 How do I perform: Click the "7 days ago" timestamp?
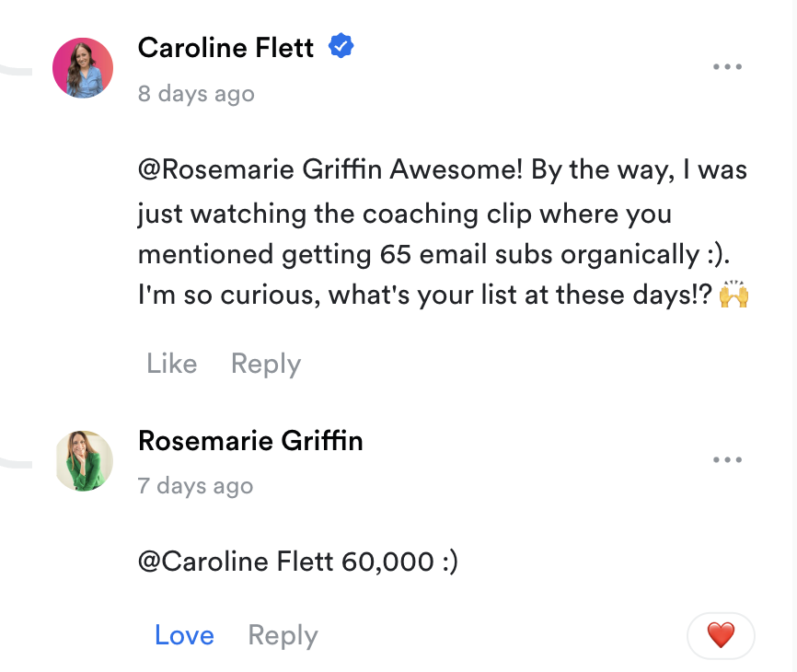pos(195,486)
